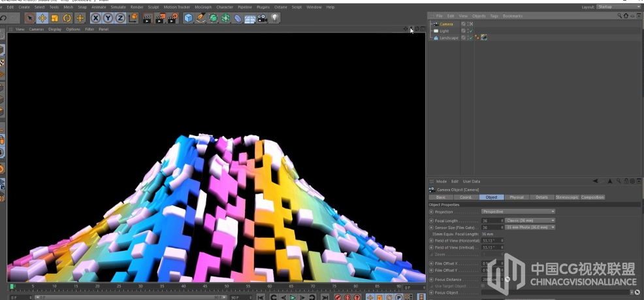Select Landscape in Object Manager

449,38
